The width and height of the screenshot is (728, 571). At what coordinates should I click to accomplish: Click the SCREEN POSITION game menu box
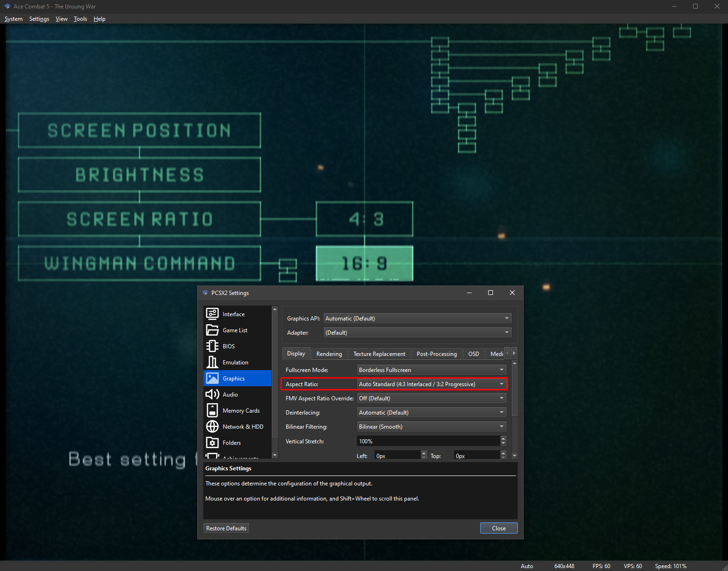tap(140, 130)
